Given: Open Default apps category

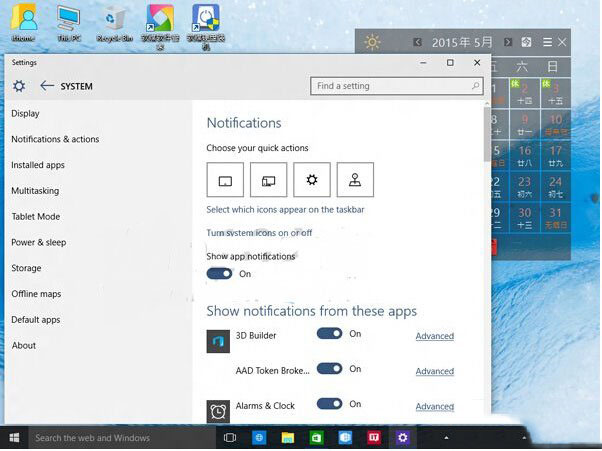Looking at the screenshot, I should (36, 319).
